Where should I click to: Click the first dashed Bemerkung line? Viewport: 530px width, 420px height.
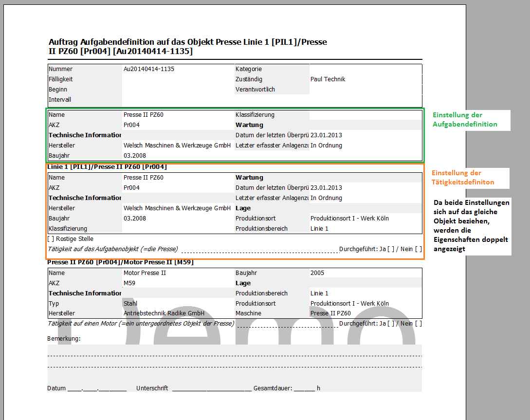pos(235,356)
